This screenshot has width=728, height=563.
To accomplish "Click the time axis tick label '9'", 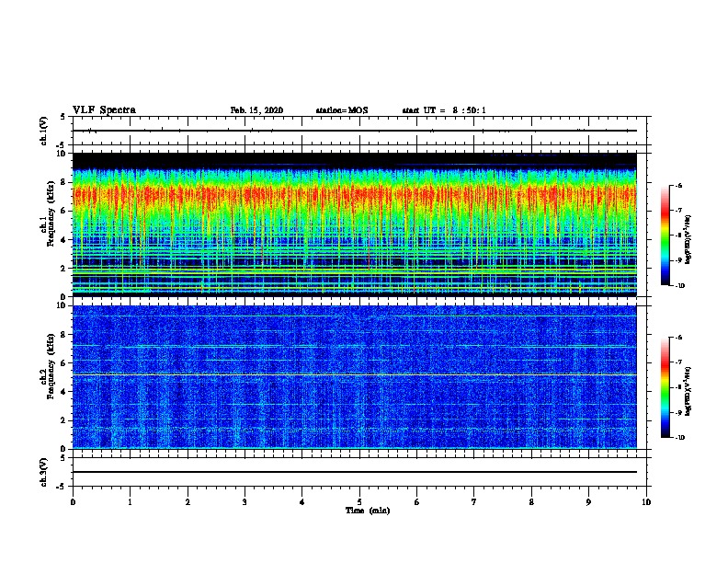I will [588, 502].
